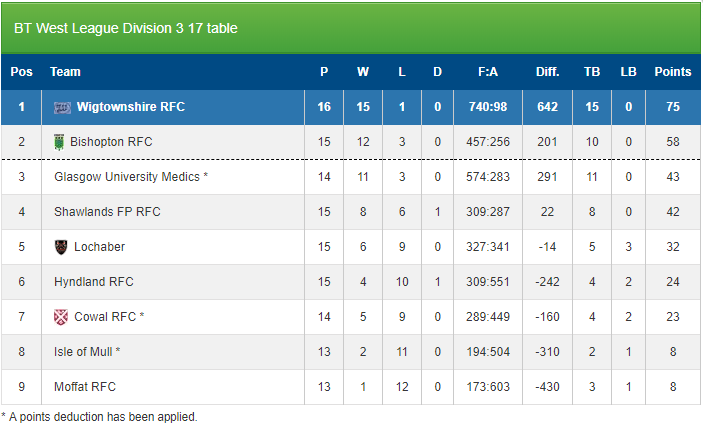Select the Glasgow University Medics team name
This screenshot has width=703, height=424.
point(127,177)
